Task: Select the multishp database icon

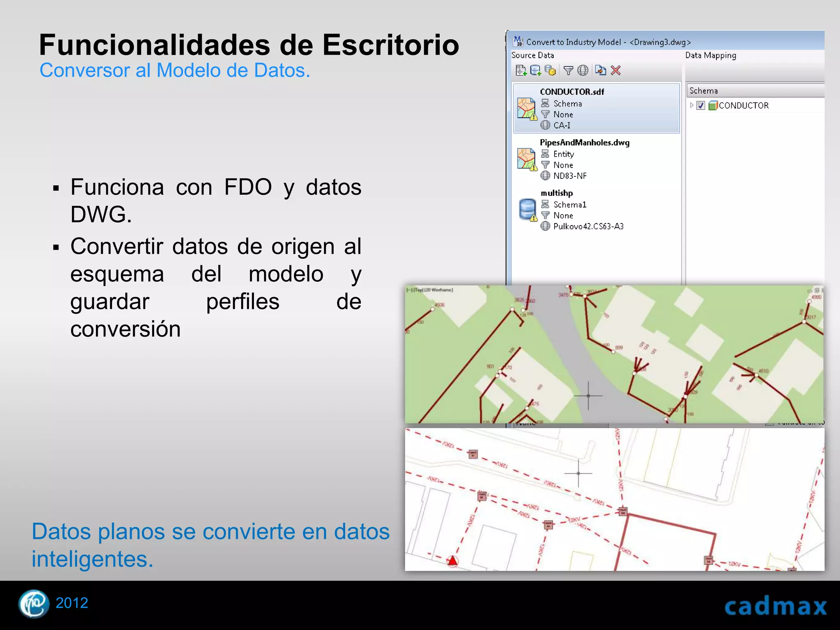Action: tap(528, 210)
